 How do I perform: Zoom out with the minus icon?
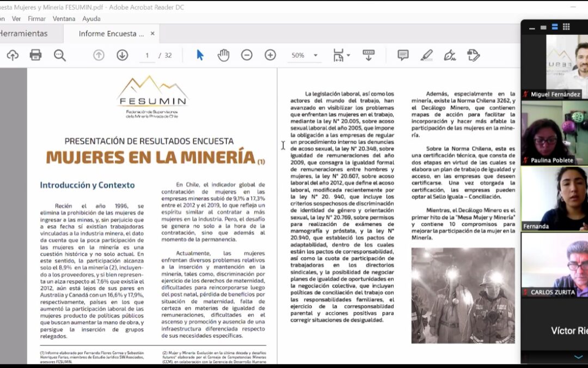pos(247,55)
